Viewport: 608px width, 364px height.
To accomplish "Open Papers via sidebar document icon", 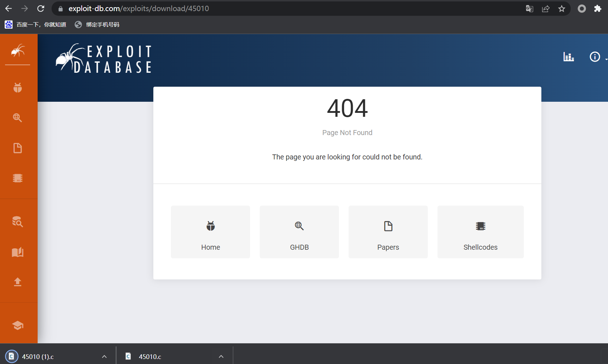I will click(x=18, y=148).
